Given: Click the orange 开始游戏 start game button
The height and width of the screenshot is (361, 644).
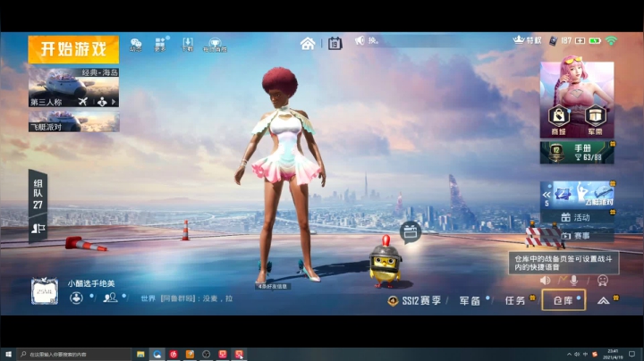Looking at the screenshot, I should point(73,49).
